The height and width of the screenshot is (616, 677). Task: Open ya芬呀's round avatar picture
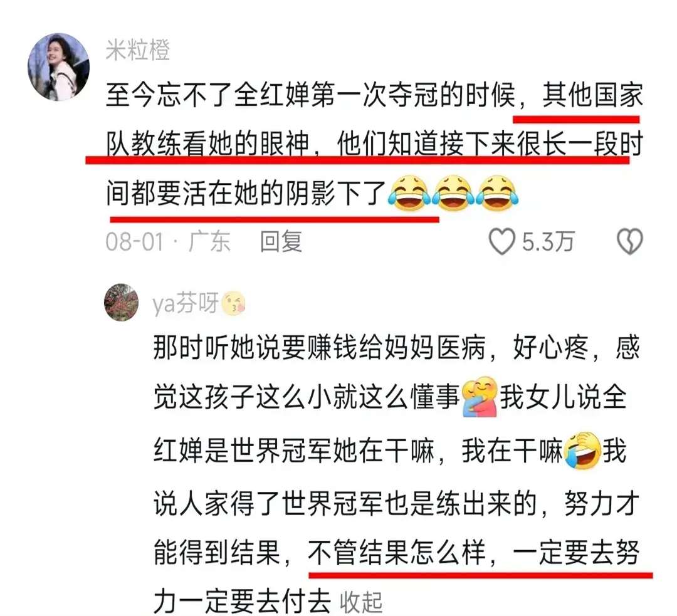(x=122, y=302)
